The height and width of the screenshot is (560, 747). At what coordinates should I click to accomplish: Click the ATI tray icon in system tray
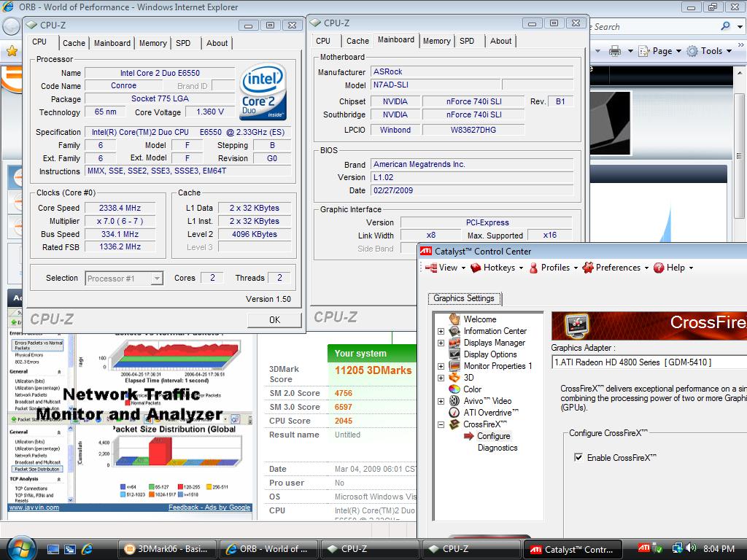(x=644, y=548)
